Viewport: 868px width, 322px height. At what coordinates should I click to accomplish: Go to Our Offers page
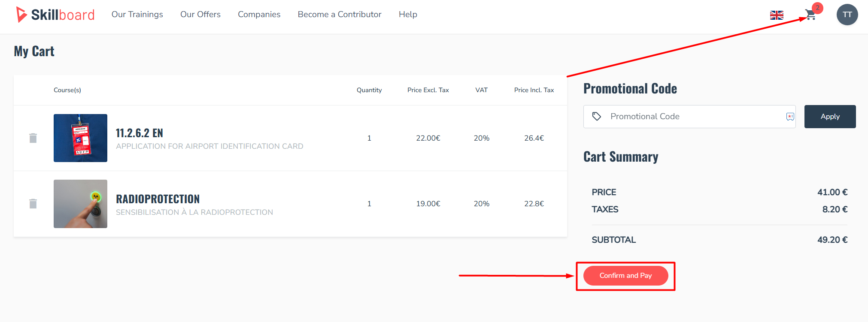tap(200, 14)
